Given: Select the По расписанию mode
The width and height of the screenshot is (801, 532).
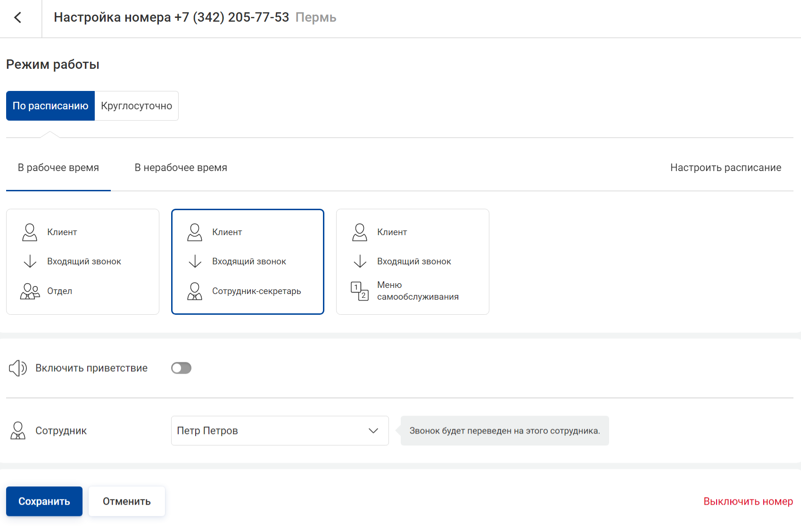Looking at the screenshot, I should point(50,106).
